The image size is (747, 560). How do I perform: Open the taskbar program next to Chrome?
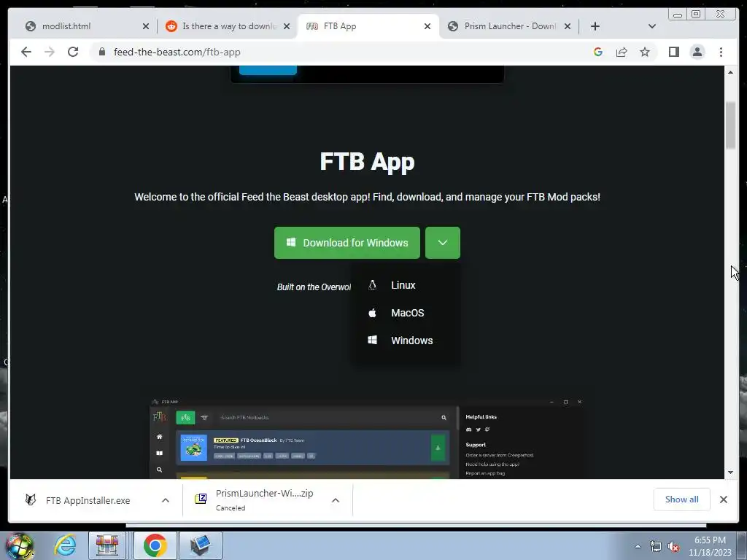201,545
